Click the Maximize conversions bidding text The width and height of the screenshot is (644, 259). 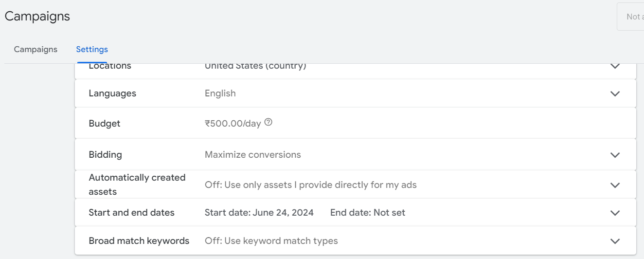tap(252, 155)
